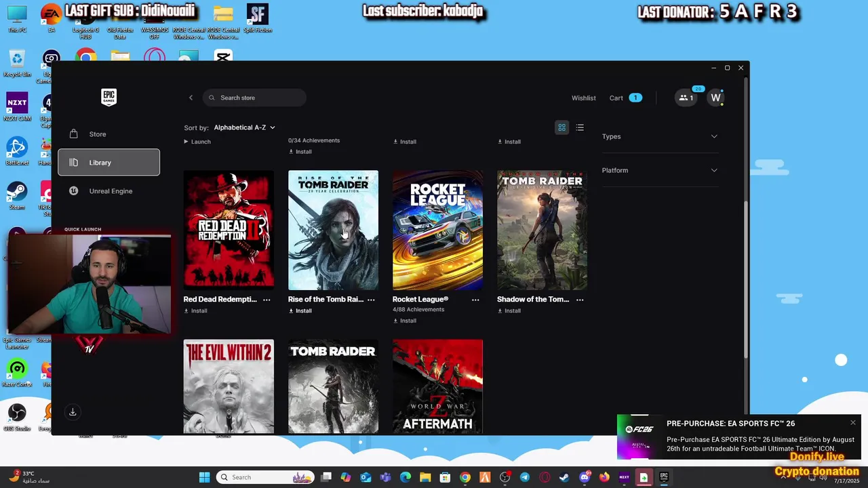Viewport: 868px width, 488px height.
Task: Open the friends list icon
Action: point(686,98)
